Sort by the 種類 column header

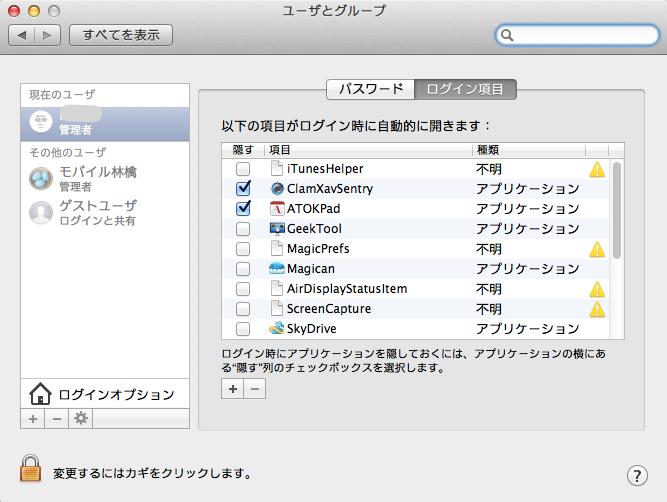[529, 150]
